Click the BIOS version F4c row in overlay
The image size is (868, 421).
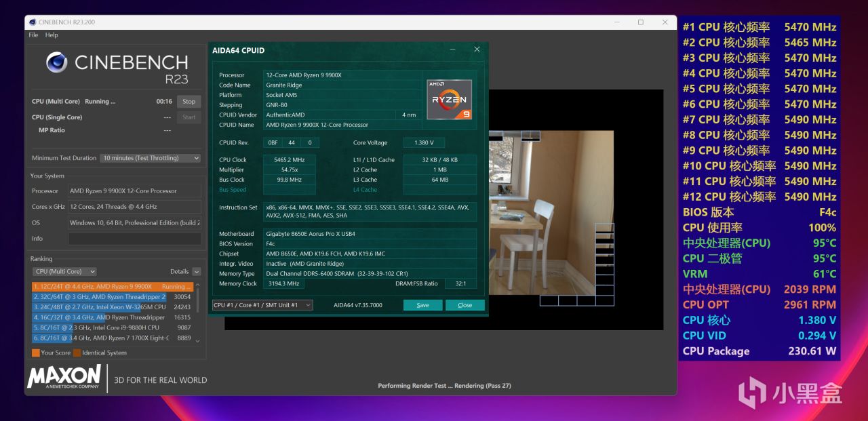759,212
